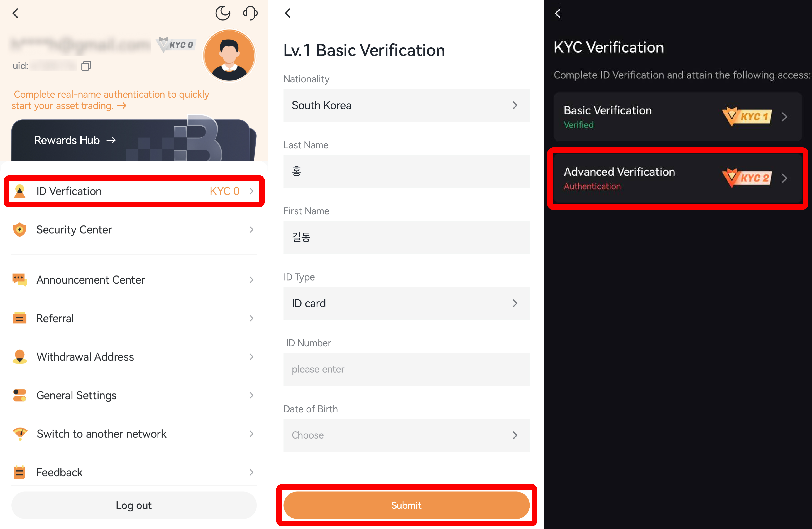Tap the KYC 2 badge icon
Viewport: 812px width, 529px height.
coord(747,178)
